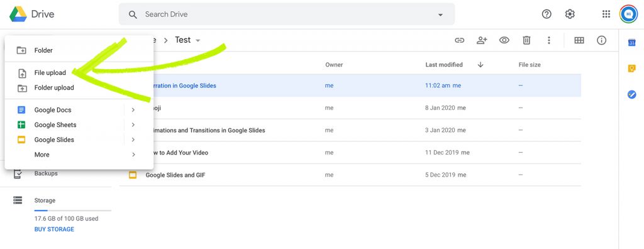This screenshot has width=644, height=249.
Task: Click the 5 Dec 2019 modified date
Action: [440, 175]
